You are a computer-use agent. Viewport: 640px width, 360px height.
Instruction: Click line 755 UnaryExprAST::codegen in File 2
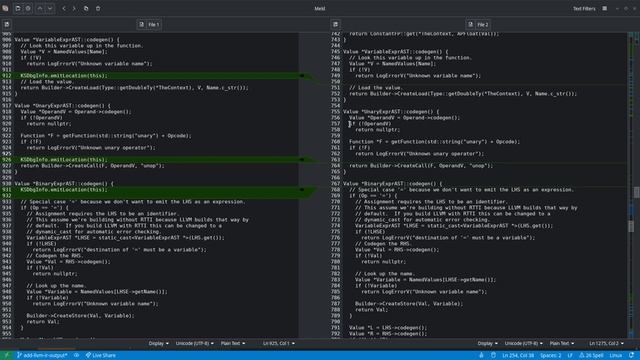pos(391,112)
